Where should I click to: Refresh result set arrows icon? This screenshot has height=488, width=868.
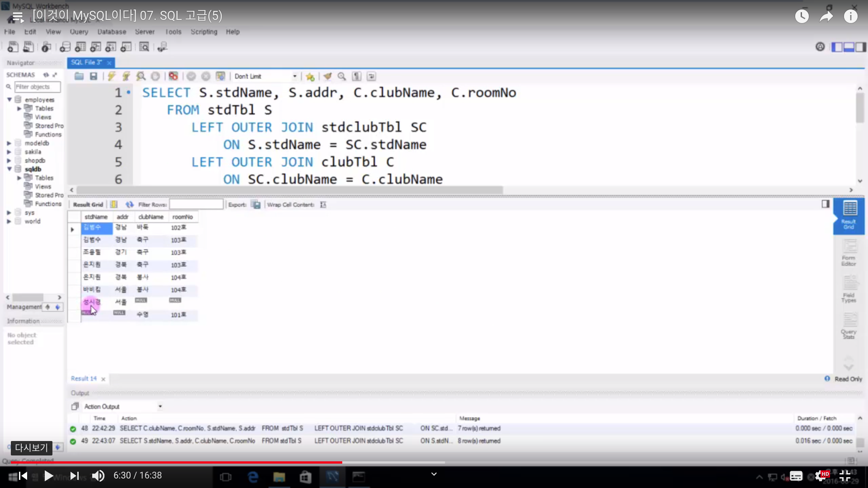(130, 205)
